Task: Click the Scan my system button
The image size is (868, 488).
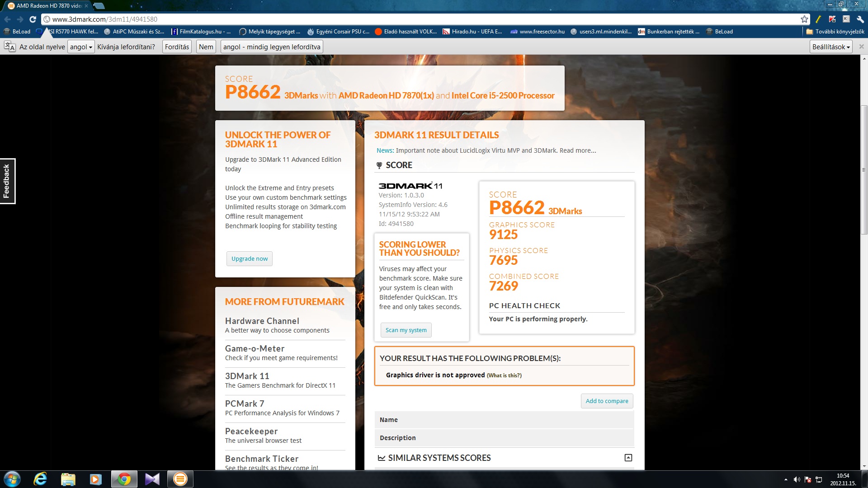Action: tap(406, 330)
